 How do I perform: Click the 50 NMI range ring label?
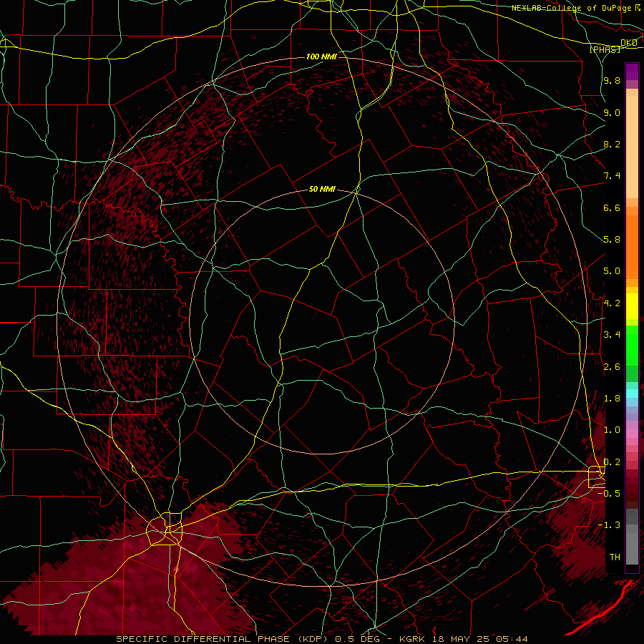pyautogui.click(x=322, y=189)
